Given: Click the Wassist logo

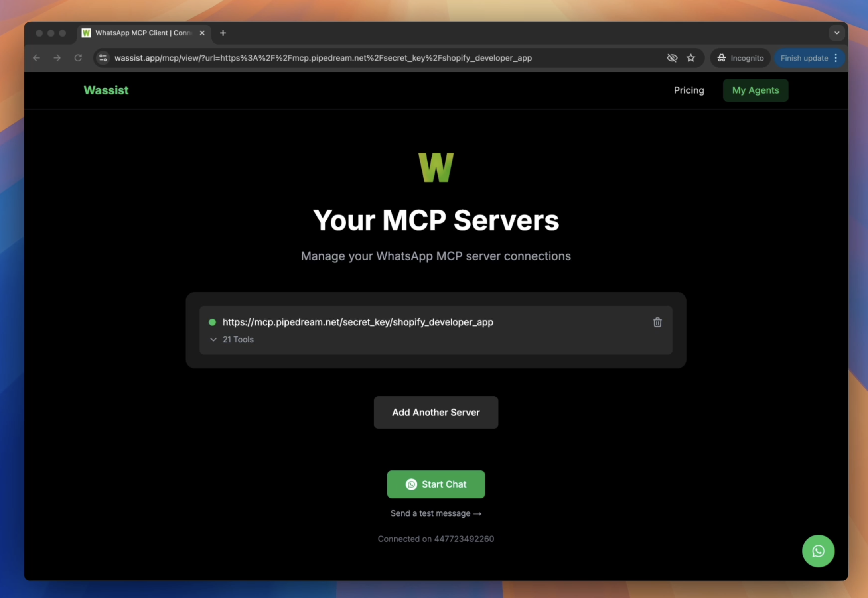Looking at the screenshot, I should (106, 90).
